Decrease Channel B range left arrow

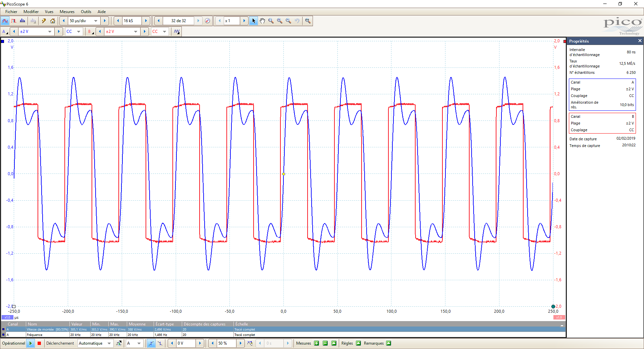point(100,32)
